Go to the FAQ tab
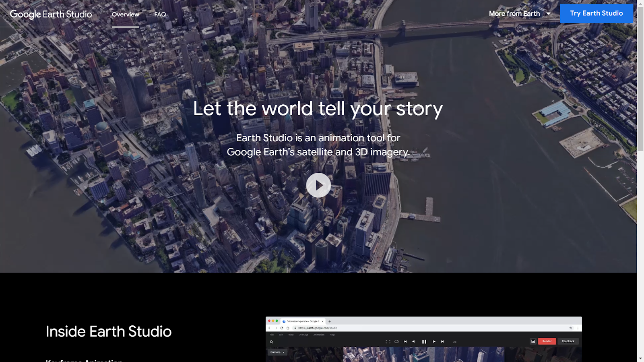 (160, 14)
